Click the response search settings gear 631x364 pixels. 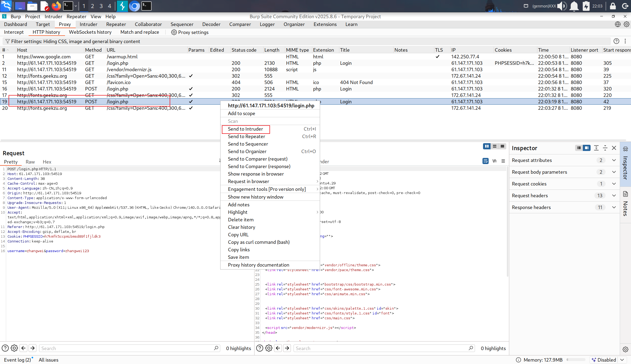[269, 348]
